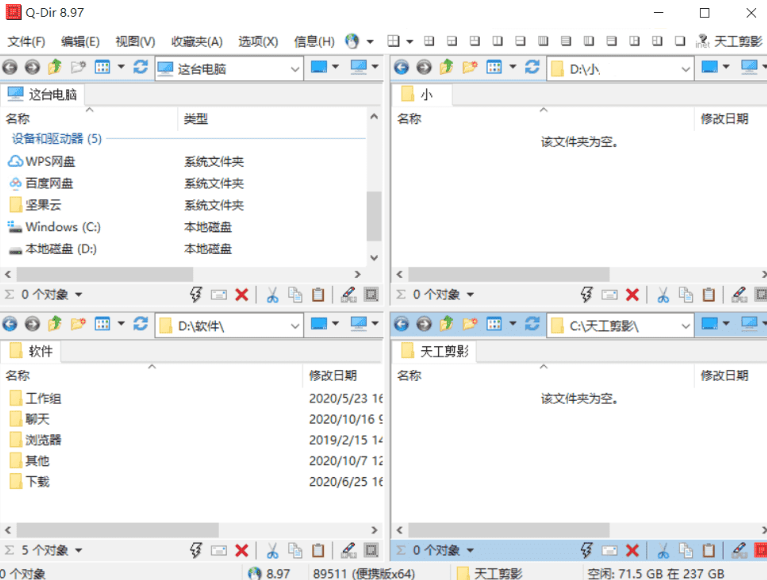Viewport: 767px width, 580px height.
Task: Open the 0 个对象 dropdown in the top-left pane
Action: (x=78, y=295)
